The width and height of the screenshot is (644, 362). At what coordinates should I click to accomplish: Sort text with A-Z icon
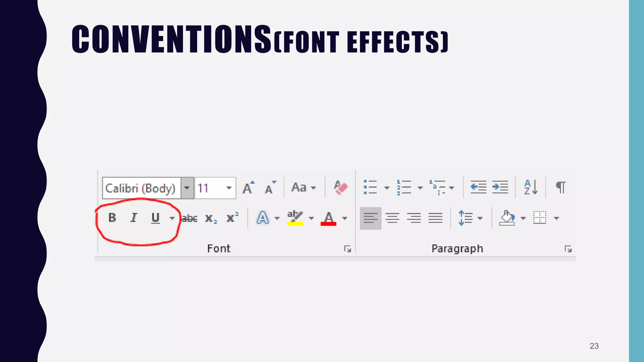[531, 187]
